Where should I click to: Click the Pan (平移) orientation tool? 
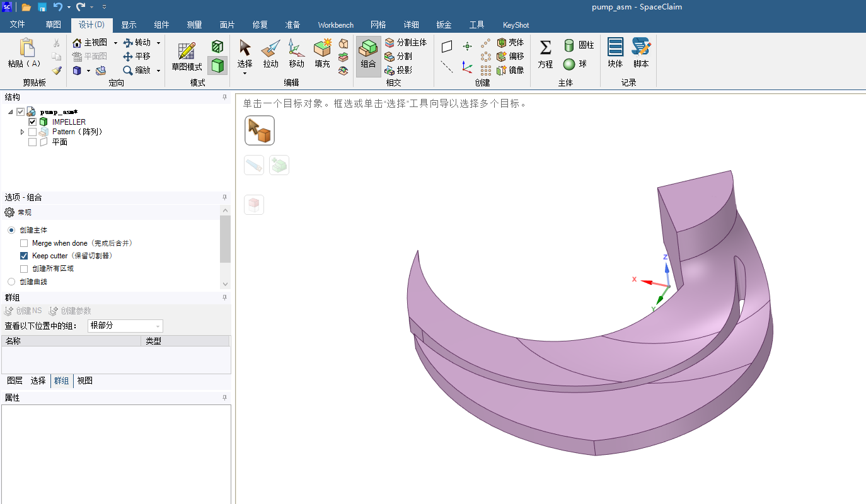tap(137, 56)
